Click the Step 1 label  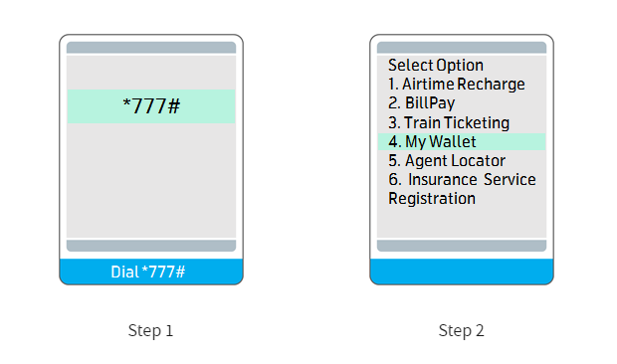coord(150,330)
